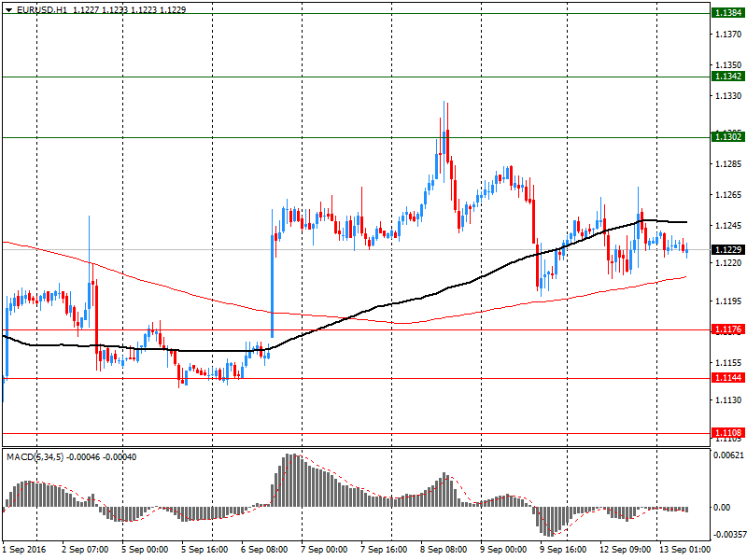Click the 1.1220 price scale value

(728, 263)
